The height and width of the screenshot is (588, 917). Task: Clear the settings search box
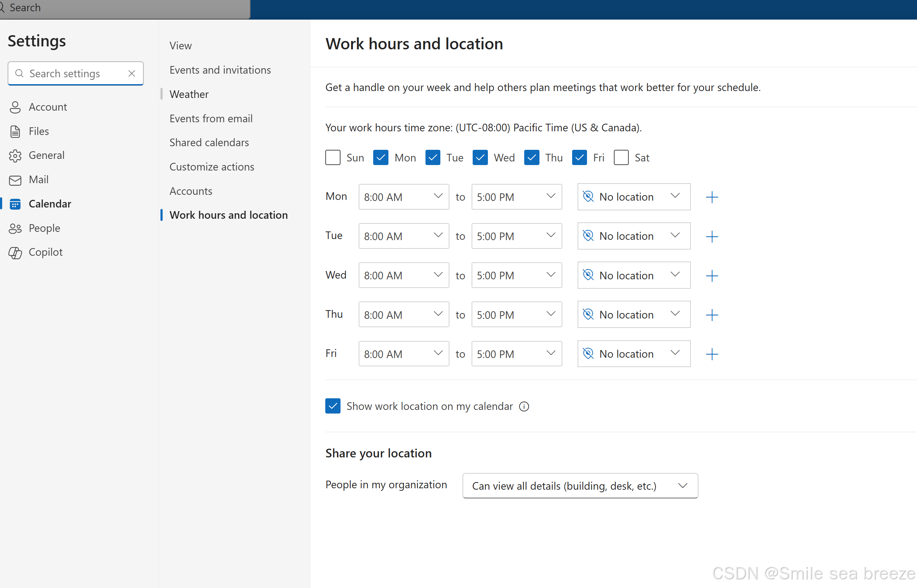[131, 73]
